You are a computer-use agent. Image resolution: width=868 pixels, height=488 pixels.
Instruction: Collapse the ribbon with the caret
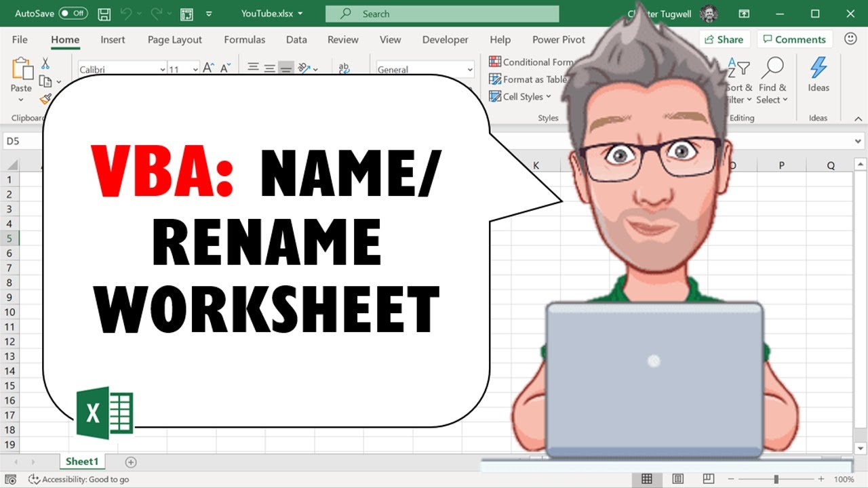[x=857, y=118]
